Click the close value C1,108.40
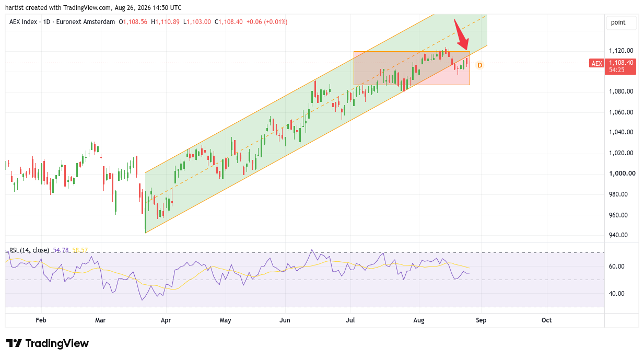 pyautogui.click(x=228, y=22)
